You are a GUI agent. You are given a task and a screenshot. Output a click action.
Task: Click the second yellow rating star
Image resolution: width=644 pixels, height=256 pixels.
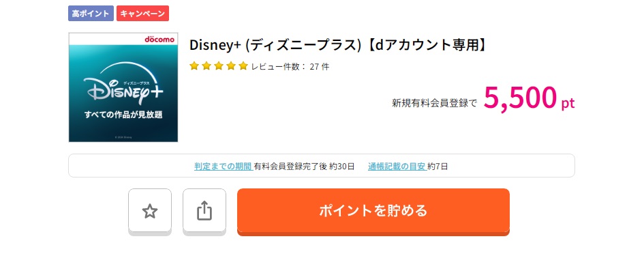[x=206, y=66]
